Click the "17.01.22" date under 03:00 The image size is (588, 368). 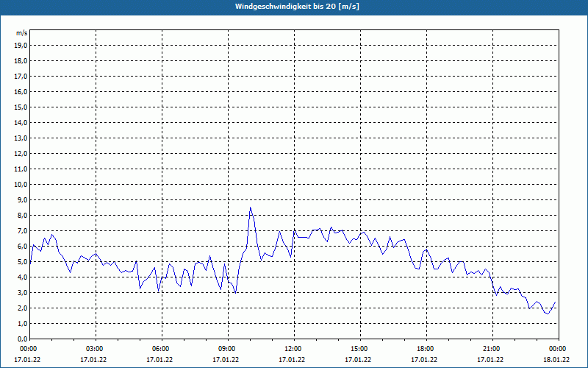(93, 360)
